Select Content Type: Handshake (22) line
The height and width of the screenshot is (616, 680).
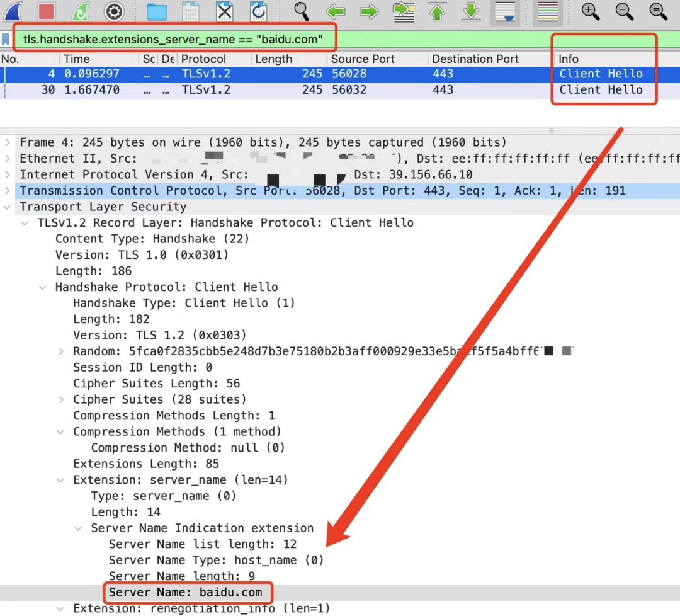pyautogui.click(x=152, y=239)
